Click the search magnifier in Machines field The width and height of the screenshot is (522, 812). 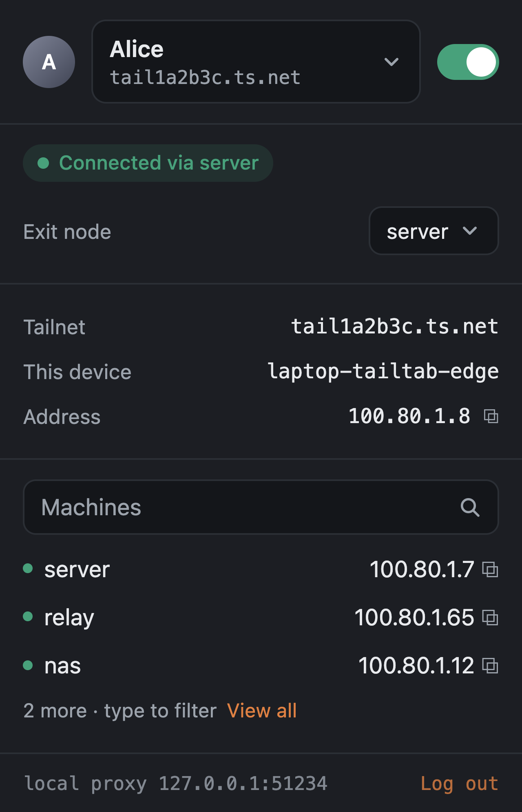470,507
